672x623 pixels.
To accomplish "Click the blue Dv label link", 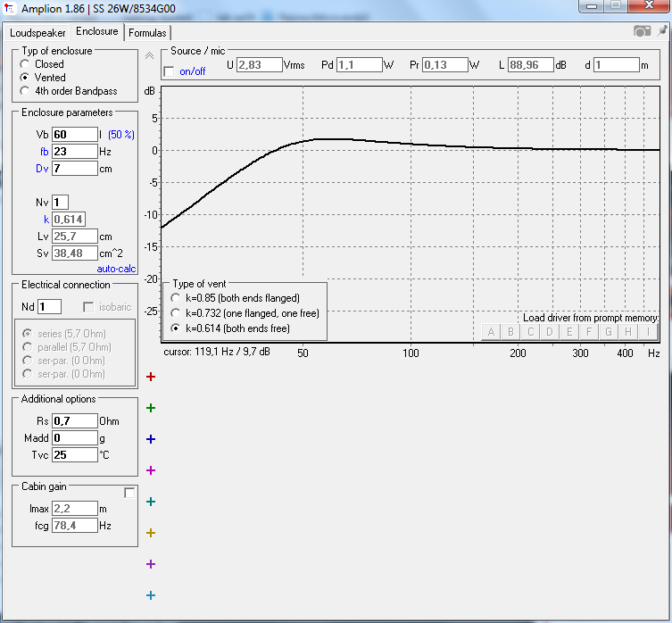I will tap(42, 169).
